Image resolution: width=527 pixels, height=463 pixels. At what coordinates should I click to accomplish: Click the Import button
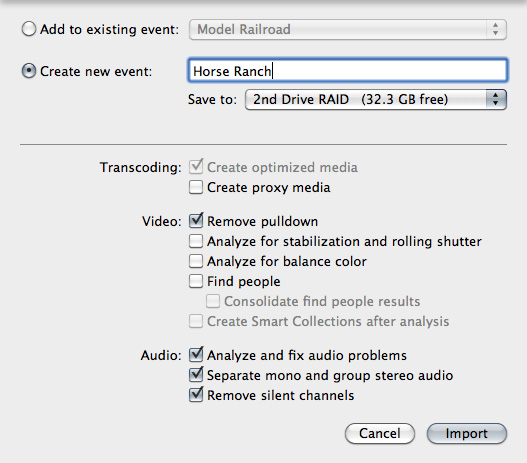pos(467,433)
